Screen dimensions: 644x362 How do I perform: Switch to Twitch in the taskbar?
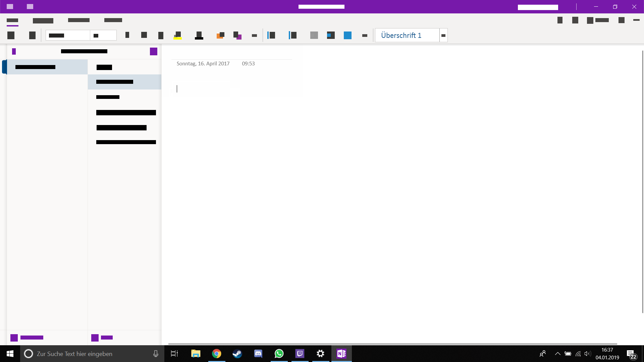[300, 354]
